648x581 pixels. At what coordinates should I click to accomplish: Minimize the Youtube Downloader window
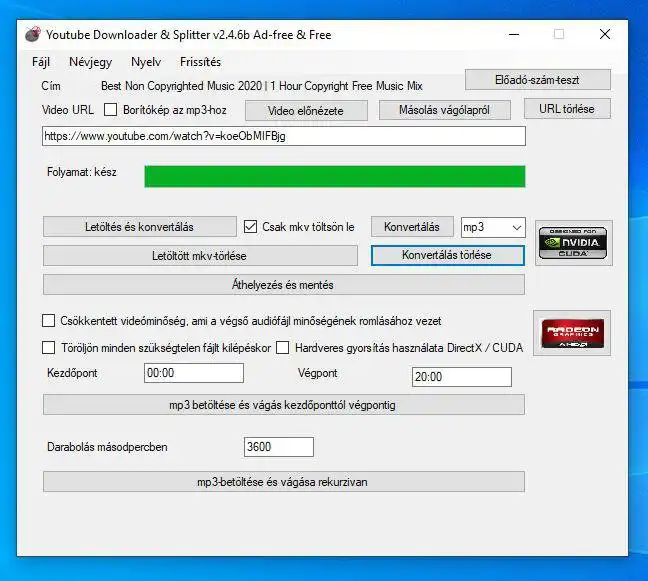tap(514, 34)
